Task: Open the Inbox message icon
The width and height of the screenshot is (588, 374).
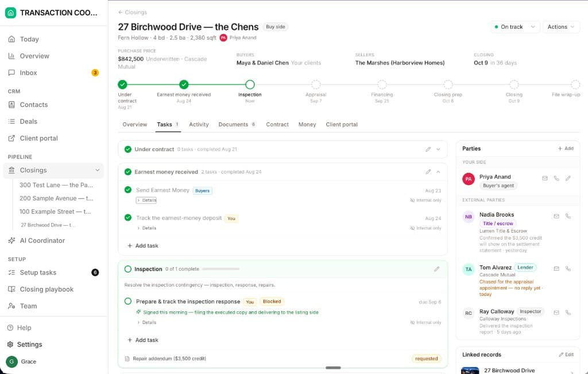Action: click(11, 72)
